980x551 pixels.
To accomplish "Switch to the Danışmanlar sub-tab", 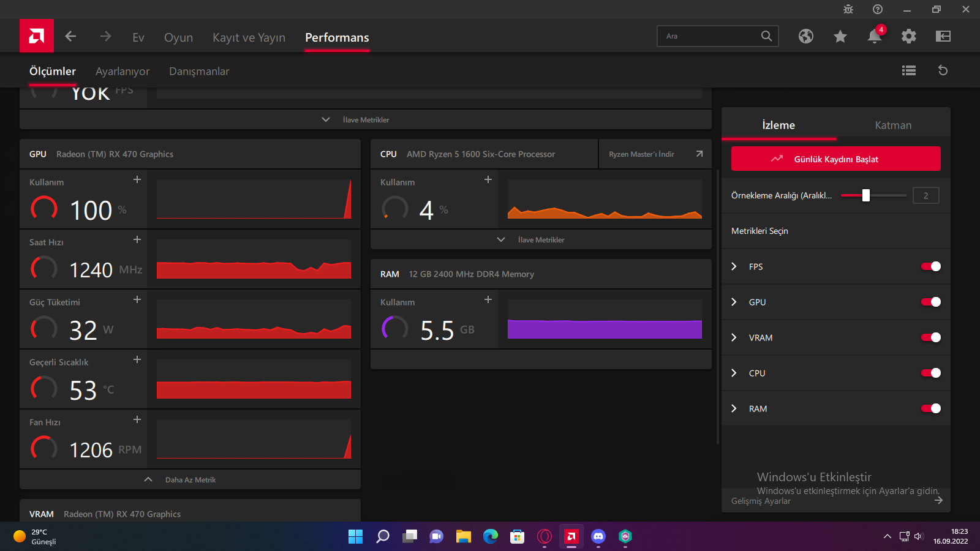I will (x=199, y=71).
